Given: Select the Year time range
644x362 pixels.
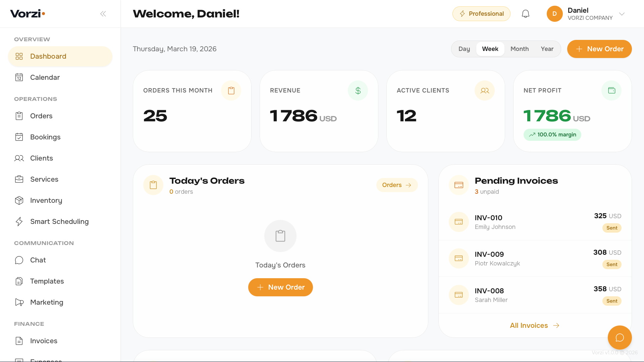Looking at the screenshot, I should [x=547, y=49].
